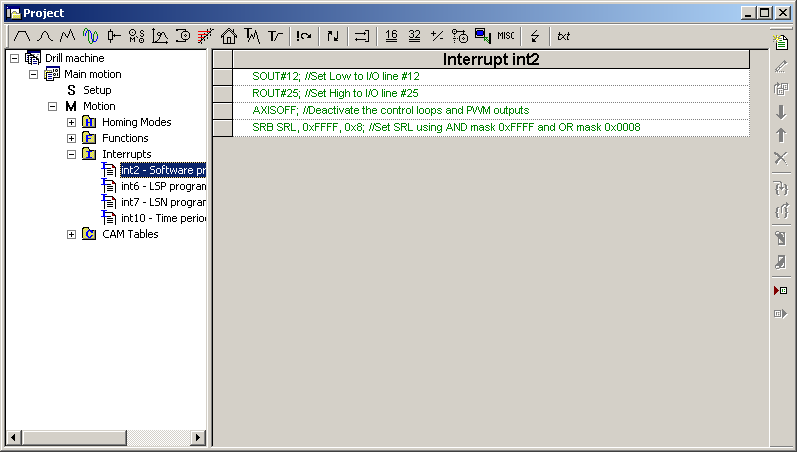Expand the Homing Modes folder
This screenshot has width=797, height=452.
coord(72,122)
